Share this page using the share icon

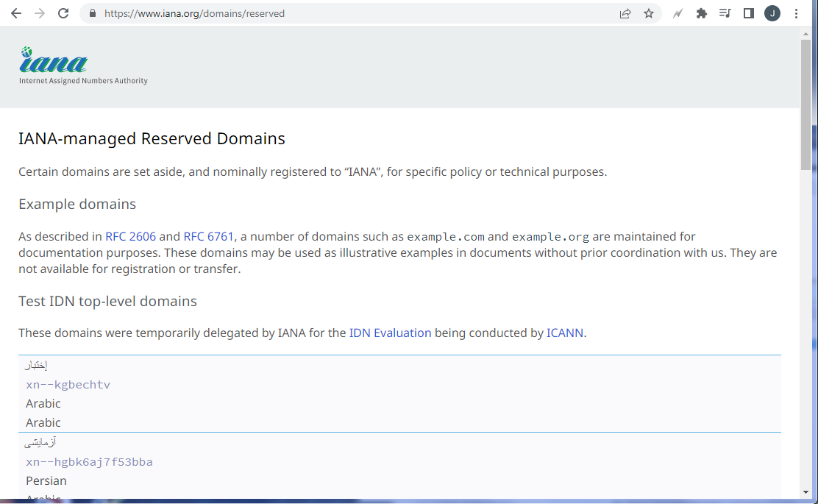click(x=625, y=13)
